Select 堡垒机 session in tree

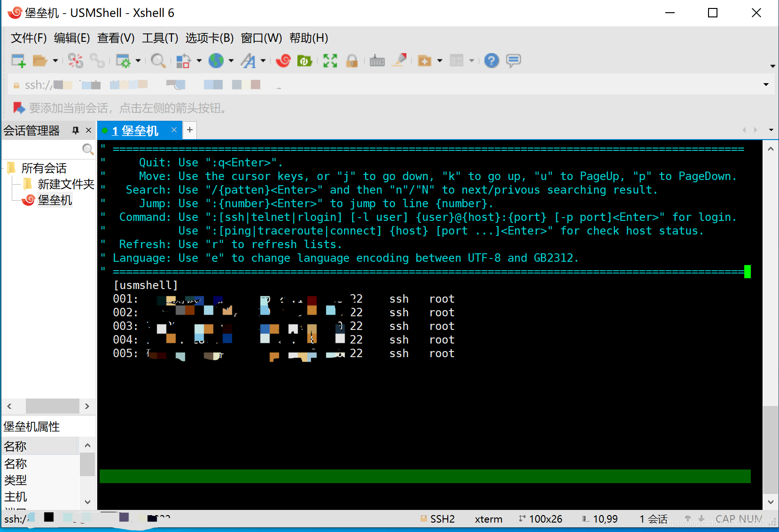[x=55, y=200]
